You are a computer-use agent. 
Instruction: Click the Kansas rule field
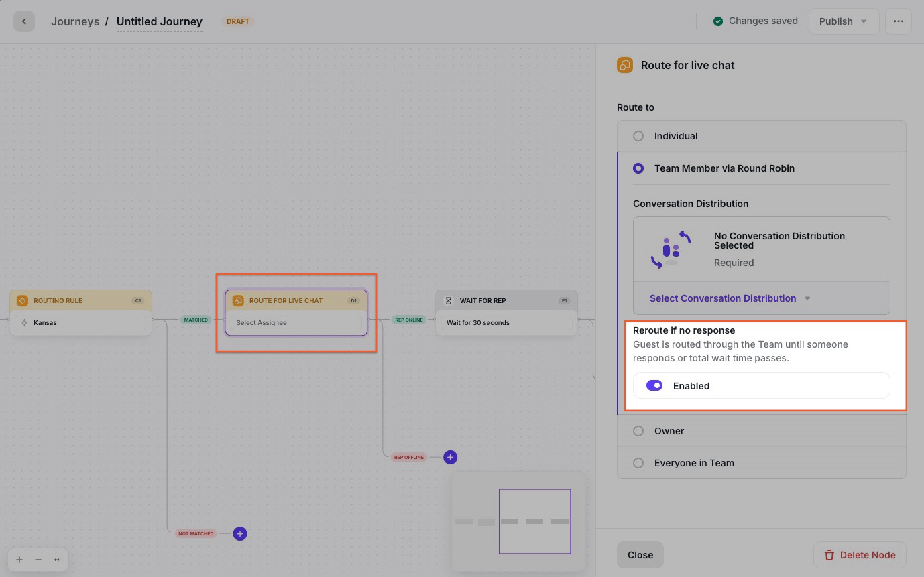(x=80, y=323)
